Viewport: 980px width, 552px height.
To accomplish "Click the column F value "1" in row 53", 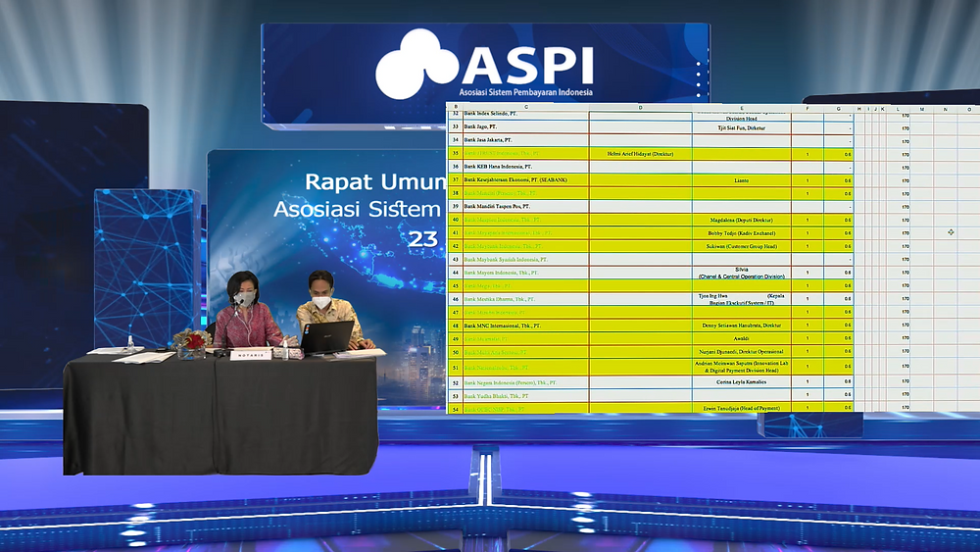I will (808, 395).
